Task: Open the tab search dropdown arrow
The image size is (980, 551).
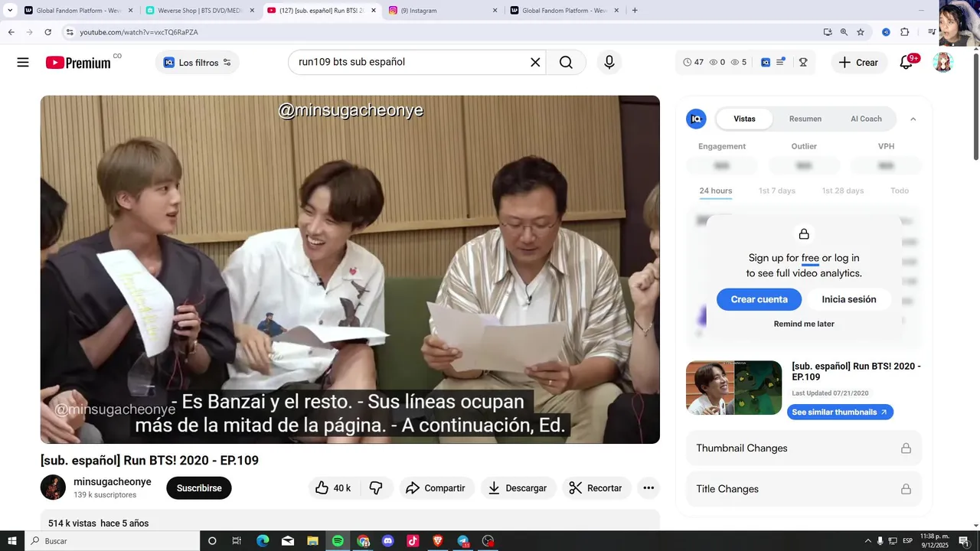Action: (10, 11)
